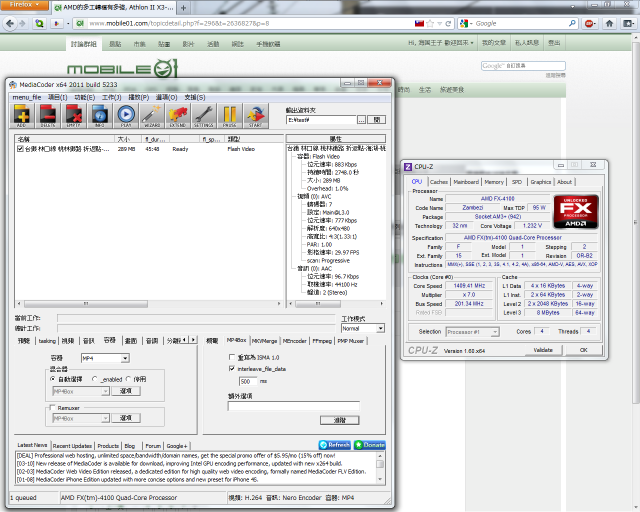Image resolution: width=640 pixels, height=512 pixels.
Task: Select the third multiplexer radio button after _enabled
Action: 128,379
